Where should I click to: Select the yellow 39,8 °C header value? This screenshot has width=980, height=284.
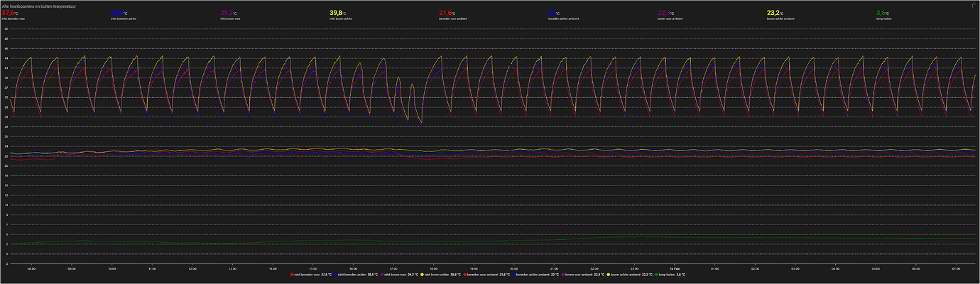point(339,13)
